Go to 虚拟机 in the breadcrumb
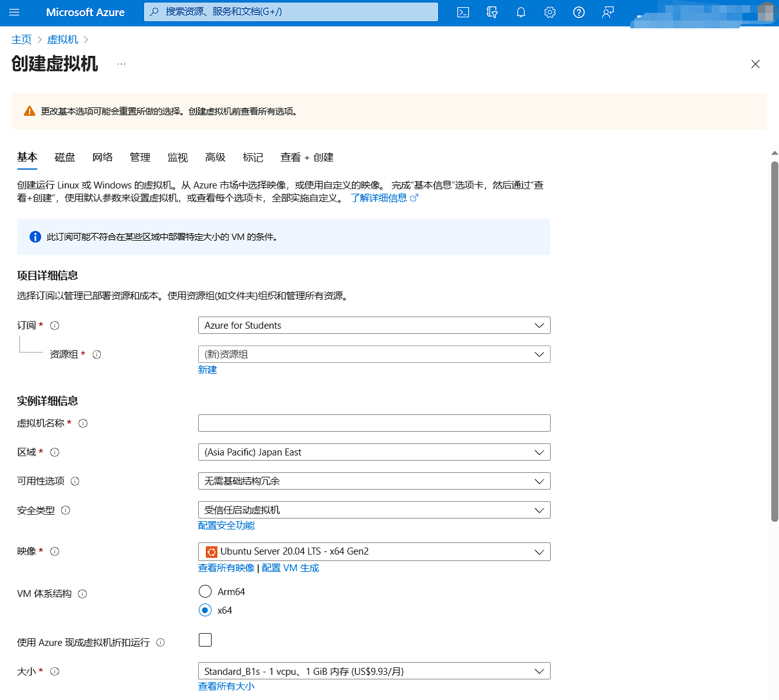The width and height of the screenshot is (779, 700). click(x=62, y=39)
